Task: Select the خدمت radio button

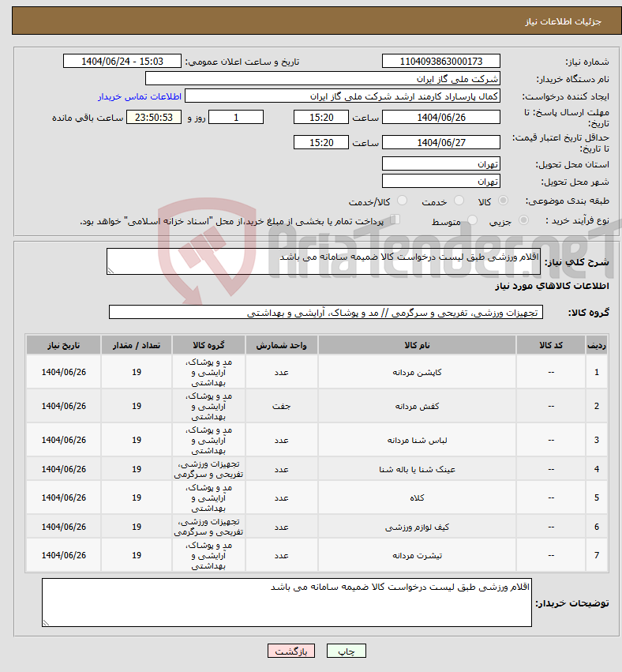Action: pyautogui.click(x=459, y=201)
